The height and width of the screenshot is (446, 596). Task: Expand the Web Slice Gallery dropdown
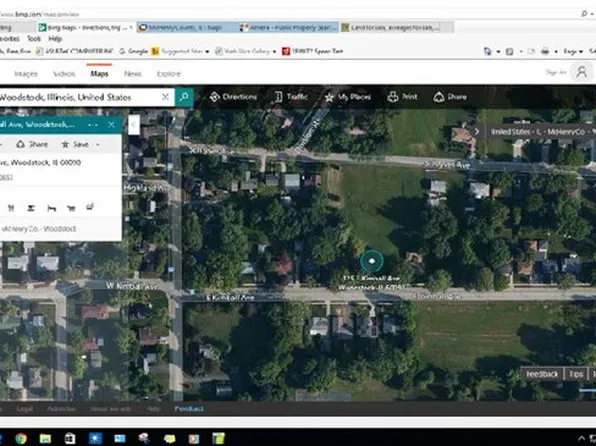(274, 51)
